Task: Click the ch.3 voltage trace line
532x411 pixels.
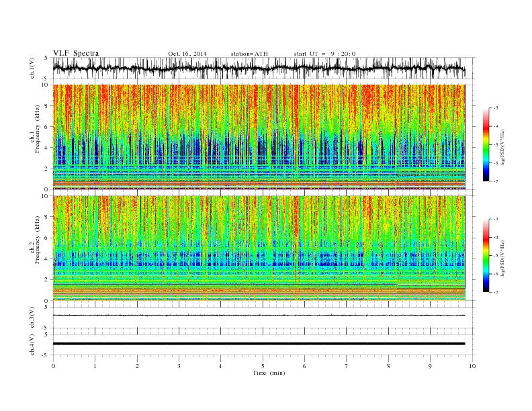Action: tap(259, 316)
